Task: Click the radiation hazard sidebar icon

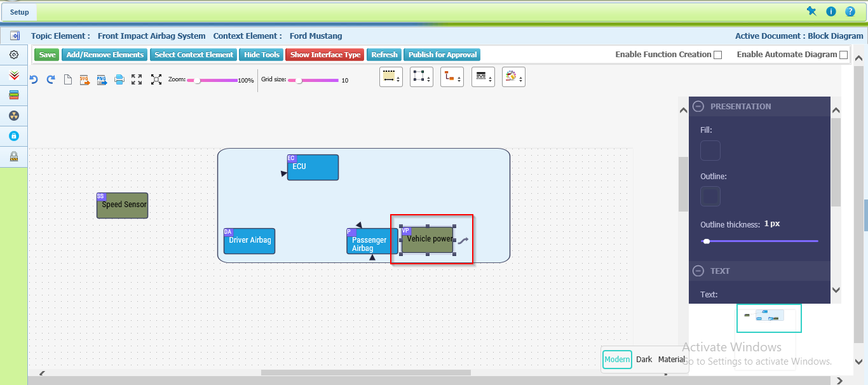Action: point(14,116)
